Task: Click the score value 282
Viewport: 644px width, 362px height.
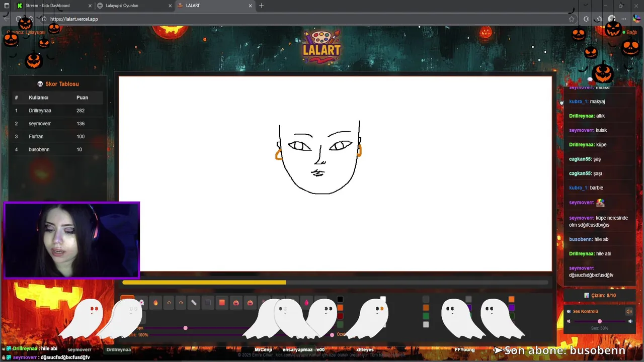Action: click(x=80, y=111)
